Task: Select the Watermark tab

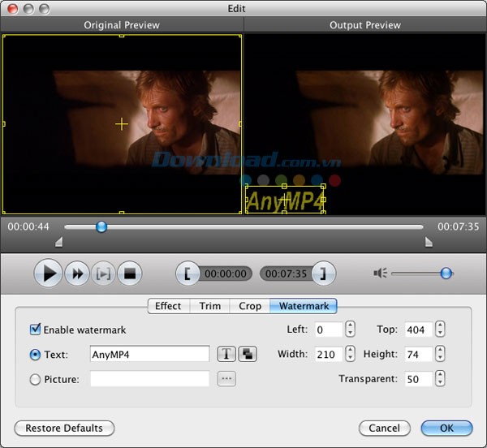Action: (304, 306)
